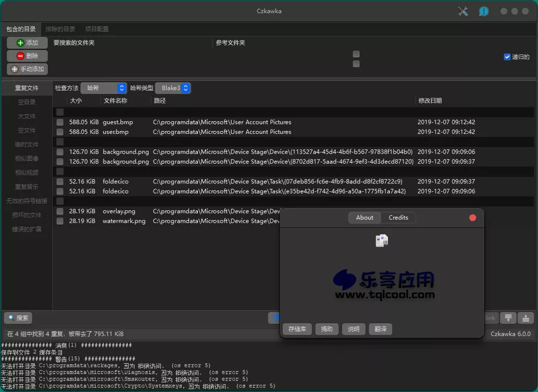
Task: Click the 要搜索的文件夹 column header
Action: coord(74,43)
